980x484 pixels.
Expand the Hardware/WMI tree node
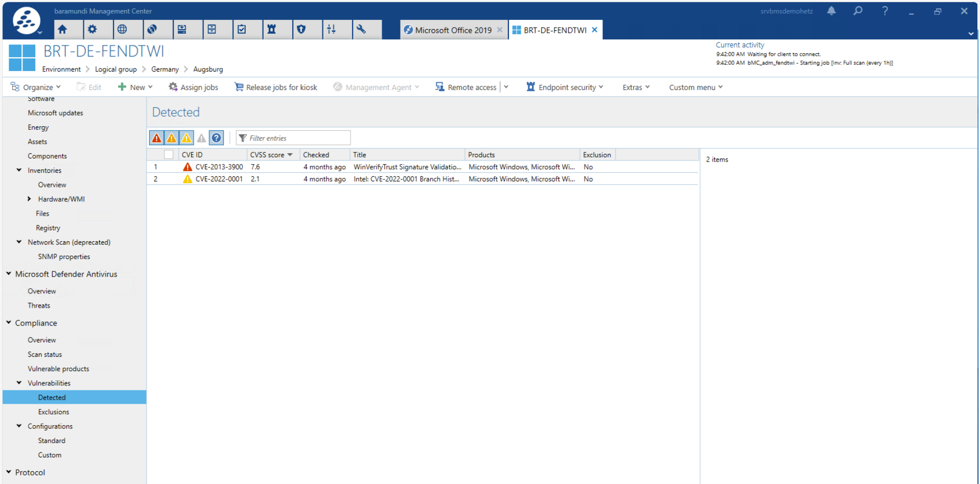tap(29, 199)
